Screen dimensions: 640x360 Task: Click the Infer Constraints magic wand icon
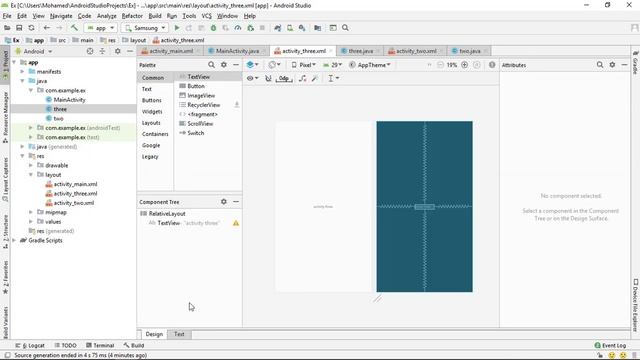(315, 78)
